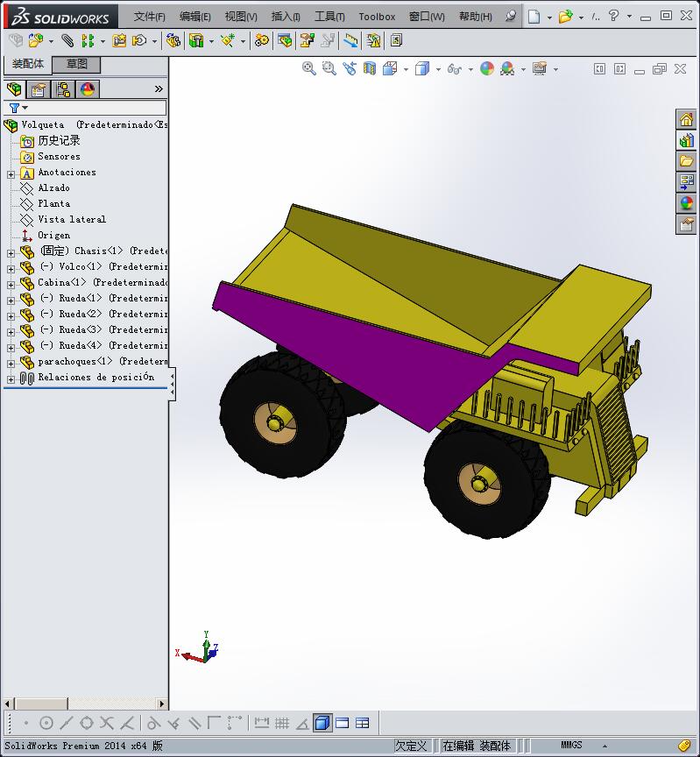Click the Reference Geometry icon
The image size is (700, 757).
pyautogui.click(x=228, y=40)
